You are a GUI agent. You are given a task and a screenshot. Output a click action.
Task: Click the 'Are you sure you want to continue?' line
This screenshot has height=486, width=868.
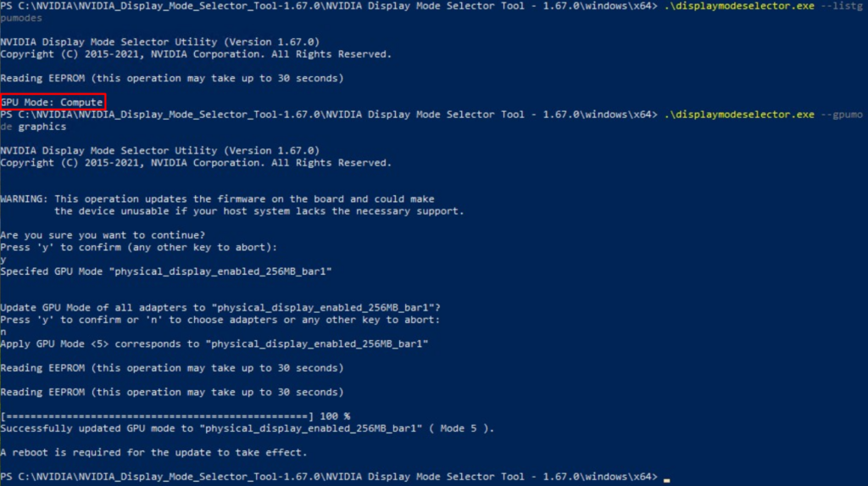pyautogui.click(x=103, y=235)
